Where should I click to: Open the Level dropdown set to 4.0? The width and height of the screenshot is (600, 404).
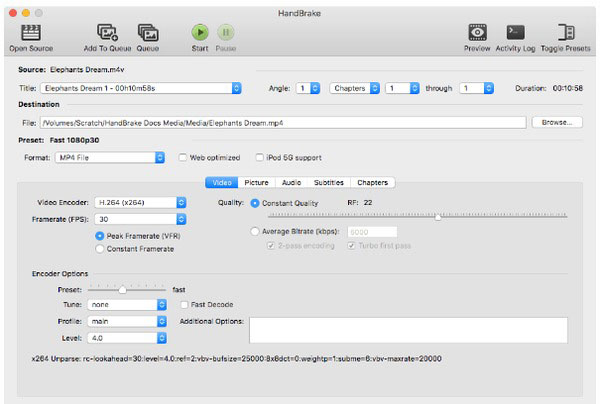tap(127, 338)
